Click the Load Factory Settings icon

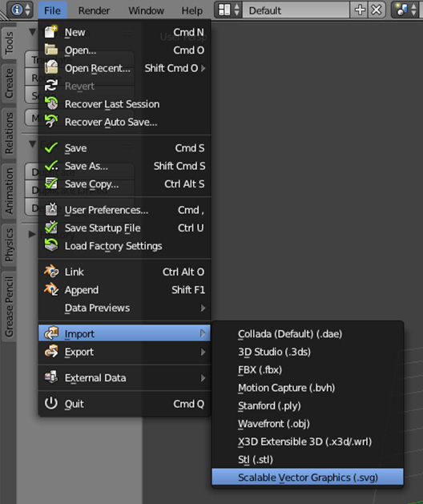point(50,245)
